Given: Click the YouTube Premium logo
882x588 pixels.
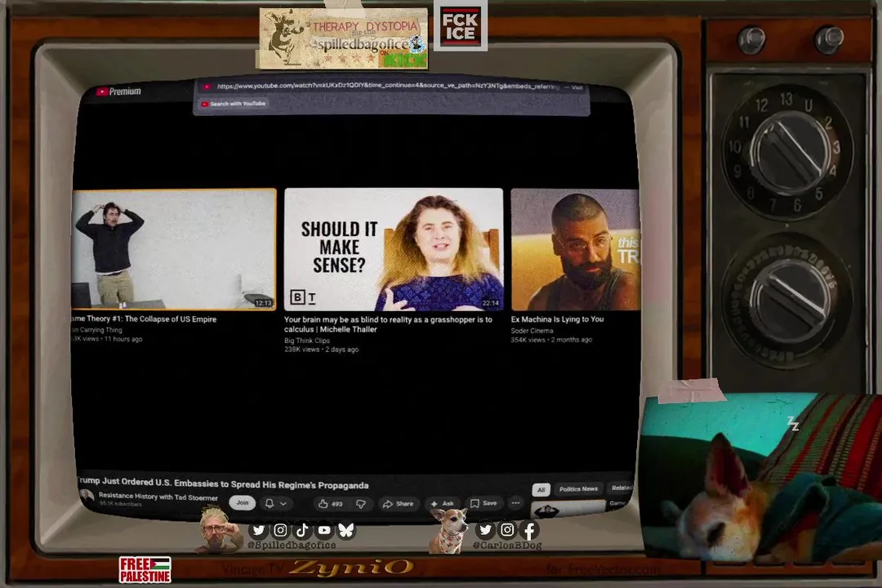Looking at the screenshot, I should point(118,91).
